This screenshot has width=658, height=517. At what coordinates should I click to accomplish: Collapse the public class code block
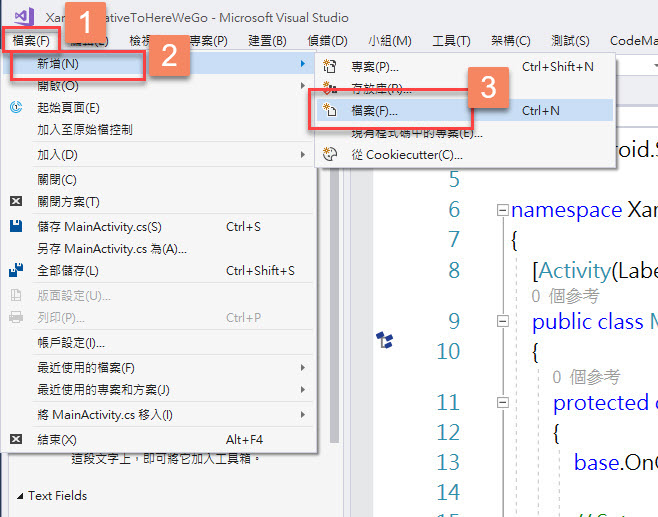point(502,321)
